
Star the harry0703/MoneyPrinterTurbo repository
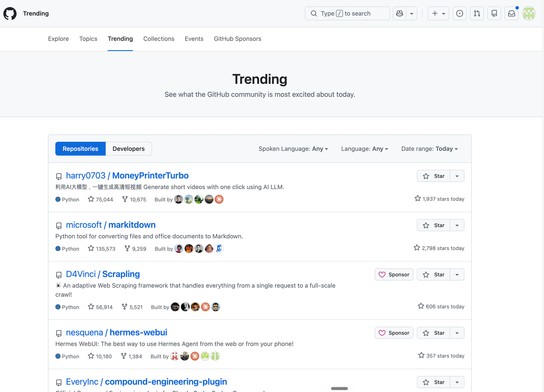434,176
